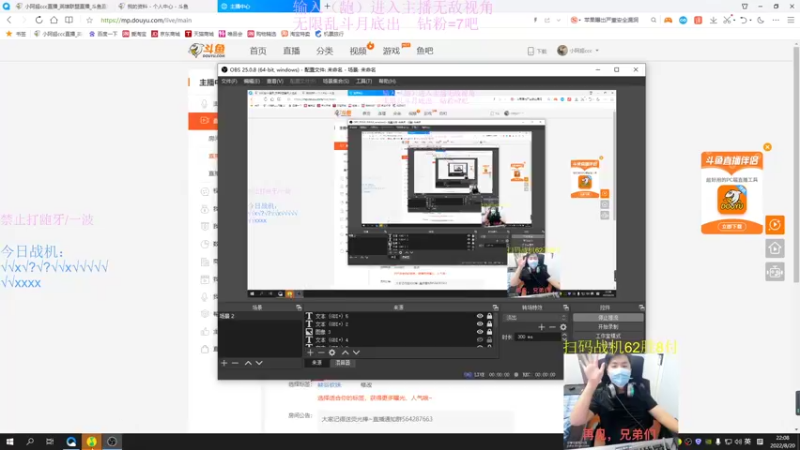Open 游戏 in Douyu navigation
The width and height of the screenshot is (800, 450).
point(391,51)
